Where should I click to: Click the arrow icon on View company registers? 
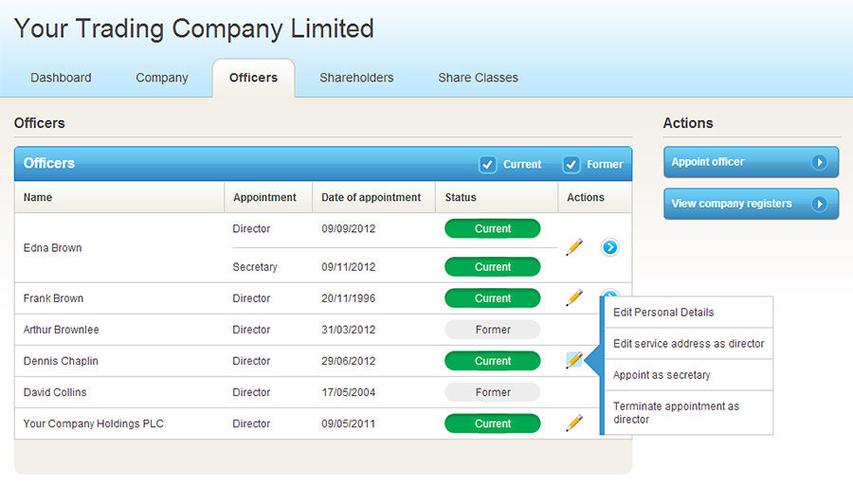[x=820, y=204]
